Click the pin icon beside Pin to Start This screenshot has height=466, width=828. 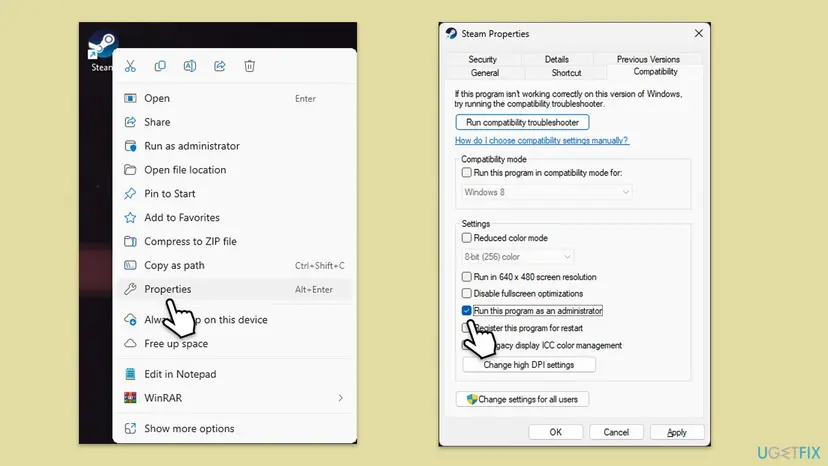(130, 193)
